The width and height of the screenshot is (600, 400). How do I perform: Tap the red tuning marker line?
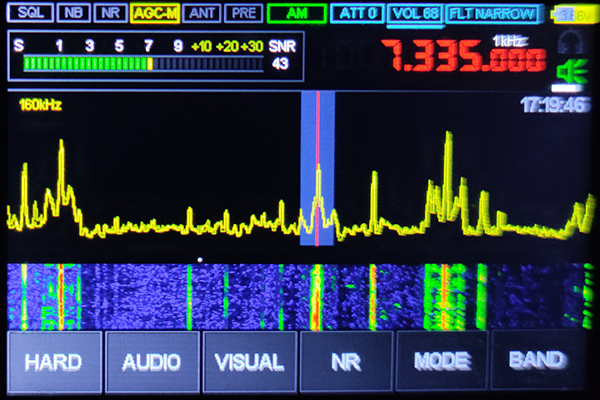point(318,168)
